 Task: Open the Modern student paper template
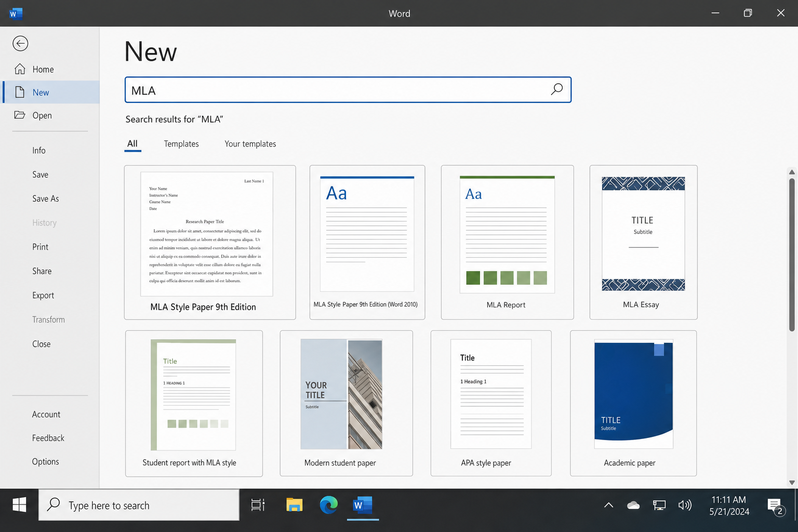[346, 403]
